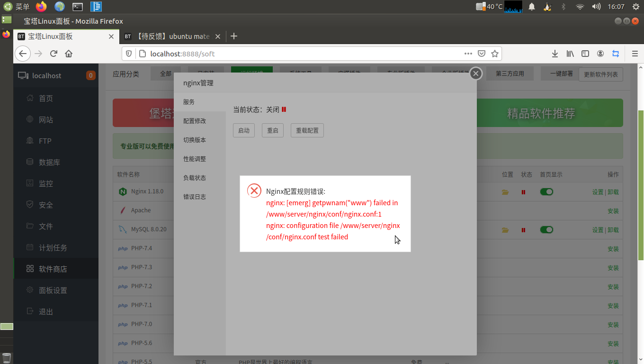
Task: Open 负载状态 tab in nginx dialog
Action: click(x=200, y=178)
